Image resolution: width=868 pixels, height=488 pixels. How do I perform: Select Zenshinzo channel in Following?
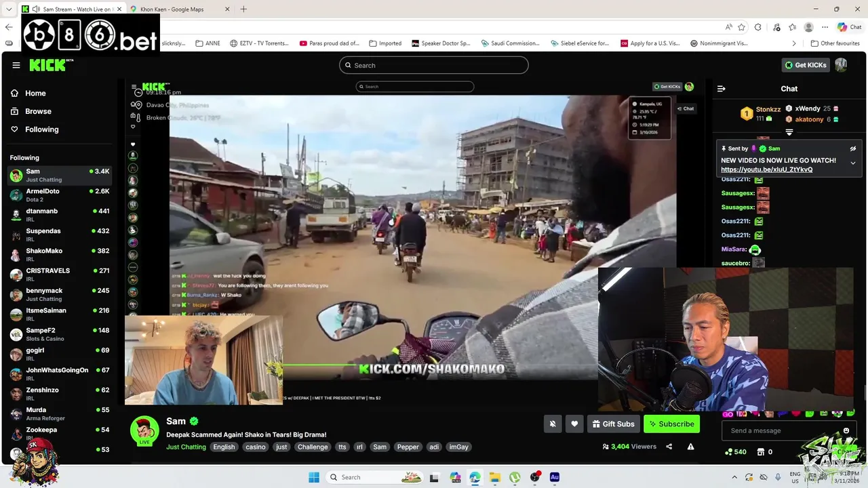coord(58,394)
